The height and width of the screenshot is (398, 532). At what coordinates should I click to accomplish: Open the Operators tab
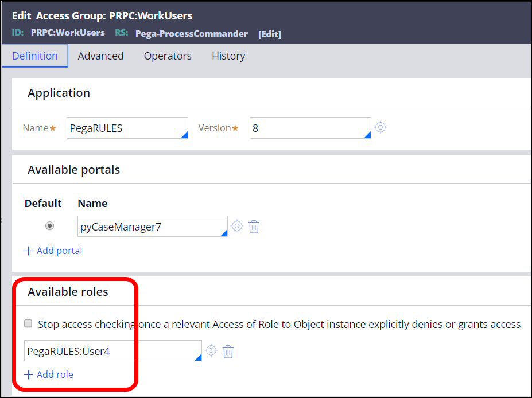[x=168, y=56]
